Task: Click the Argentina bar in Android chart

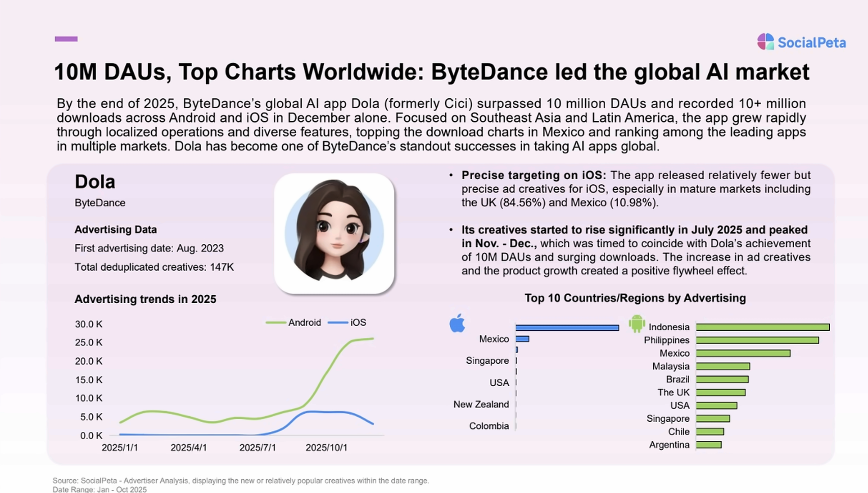Action: point(709,445)
